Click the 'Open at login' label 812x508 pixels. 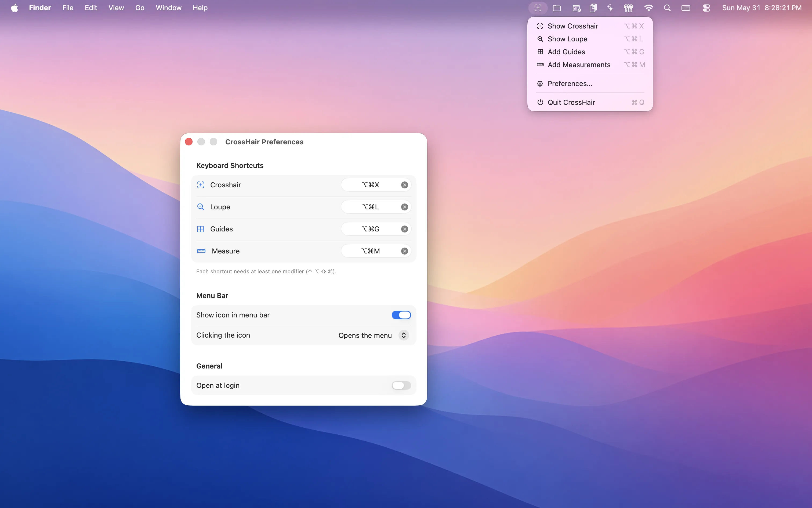point(218,385)
